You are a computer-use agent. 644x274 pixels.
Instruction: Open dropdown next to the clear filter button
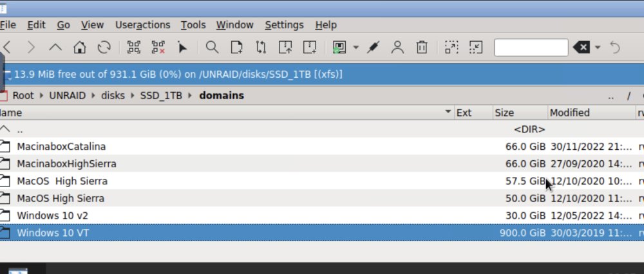[x=598, y=48]
